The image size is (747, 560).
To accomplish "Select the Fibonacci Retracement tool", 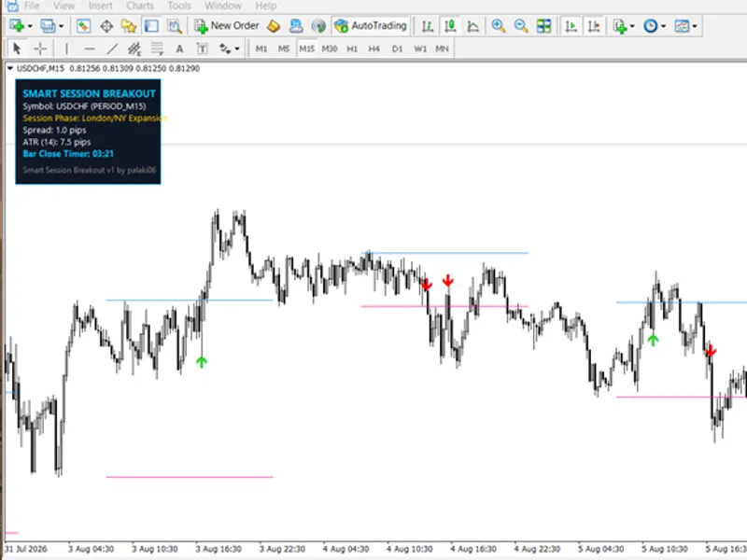I will coord(157,49).
